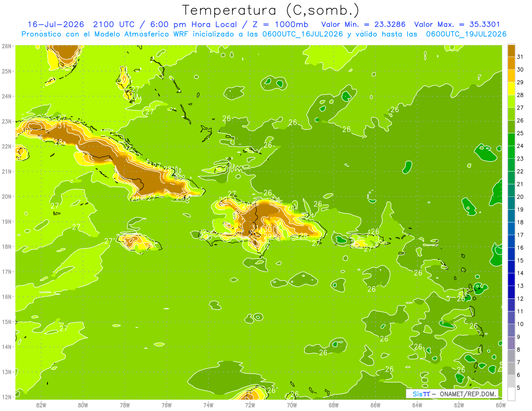532x411 pixels.
Task: Click the 18N latitude axis label
Action: pyautogui.click(x=7, y=247)
